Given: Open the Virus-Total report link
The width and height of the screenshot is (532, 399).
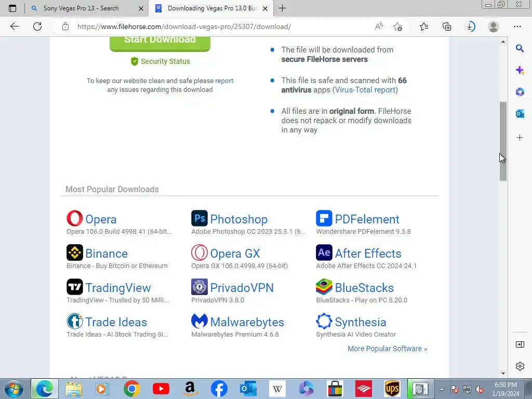Looking at the screenshot, I should point(365,90).
